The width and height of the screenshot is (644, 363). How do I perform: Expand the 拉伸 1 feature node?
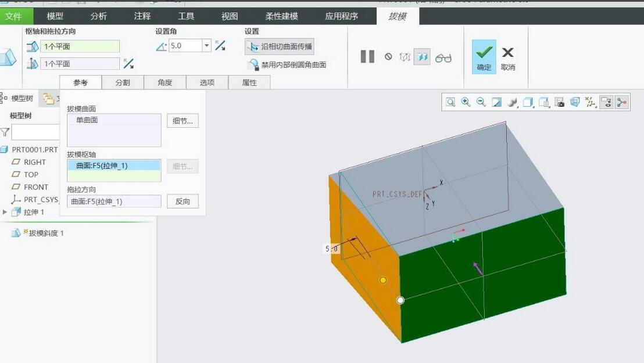click(5, 212)
